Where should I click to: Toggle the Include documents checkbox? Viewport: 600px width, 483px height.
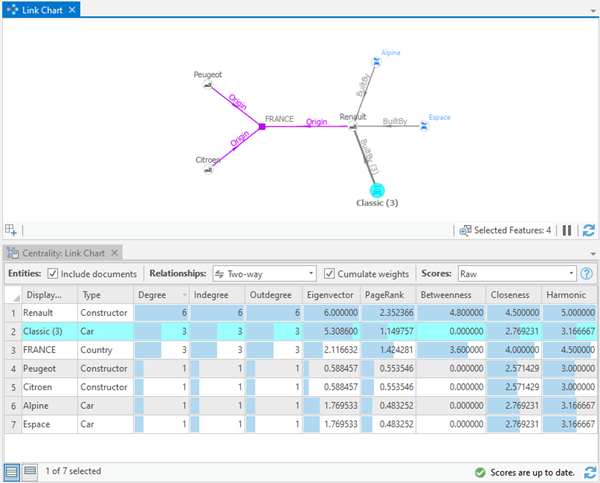(53, 273)
